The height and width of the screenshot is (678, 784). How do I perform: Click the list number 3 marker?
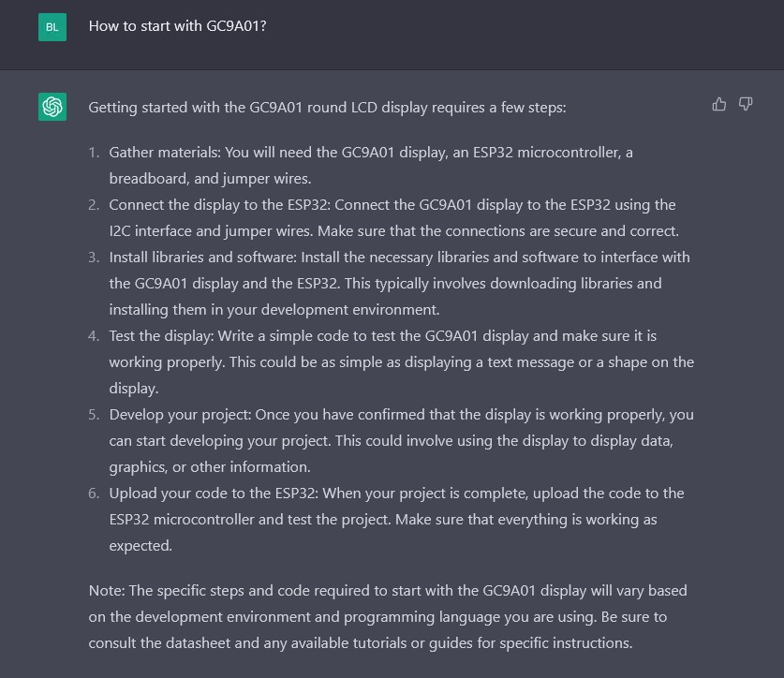point(94,258)
